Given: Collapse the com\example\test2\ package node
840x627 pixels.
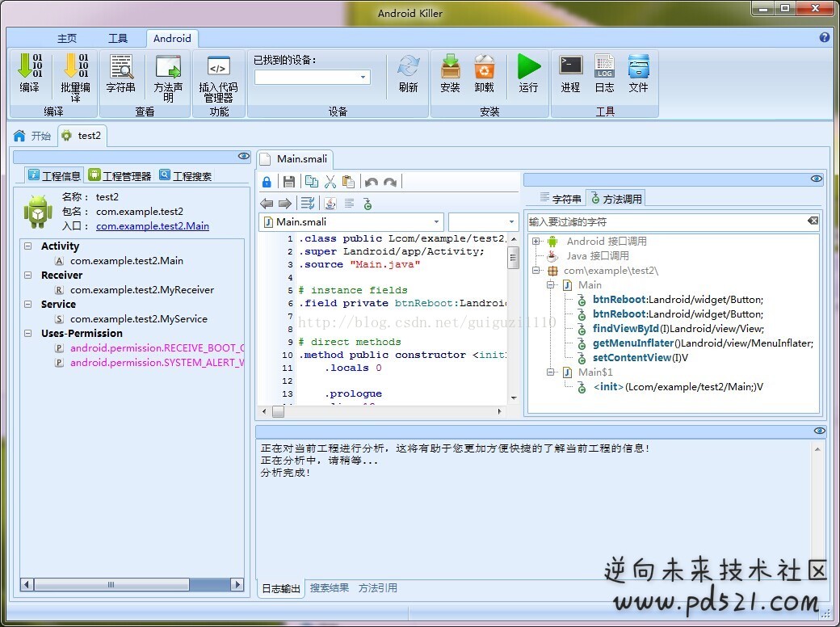Looking at the screenshot, I should (535, 270).
